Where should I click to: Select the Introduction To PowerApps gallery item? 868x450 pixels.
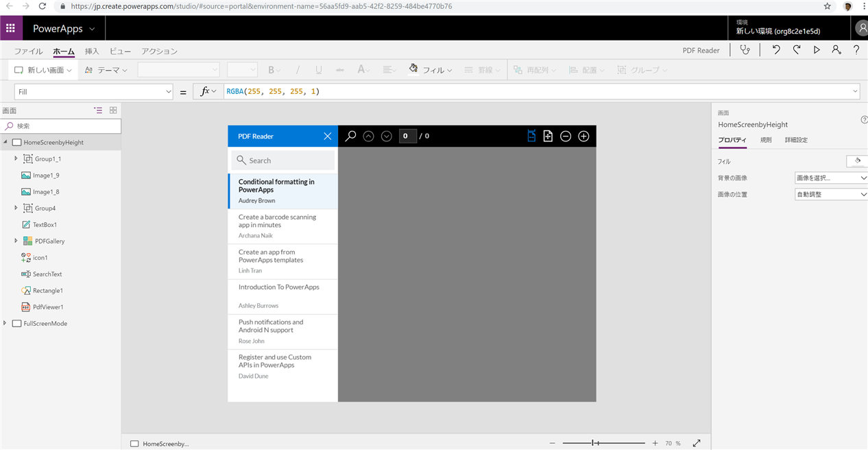point(282,295)
